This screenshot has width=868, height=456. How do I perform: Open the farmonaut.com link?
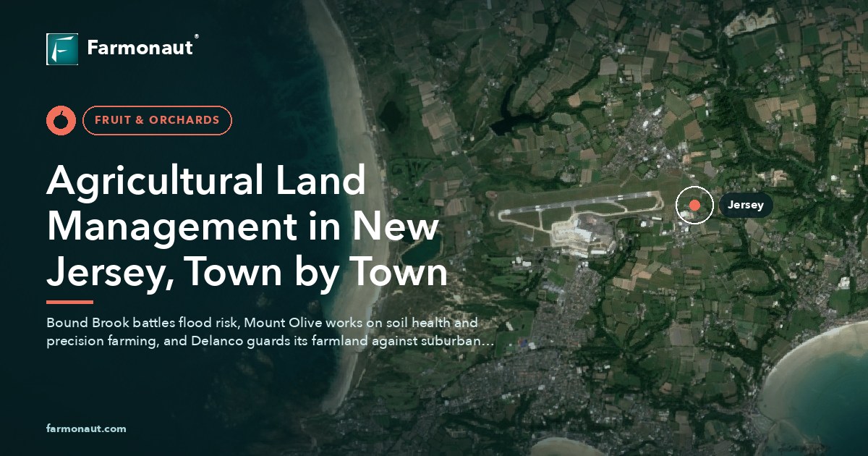coord(86,428)
